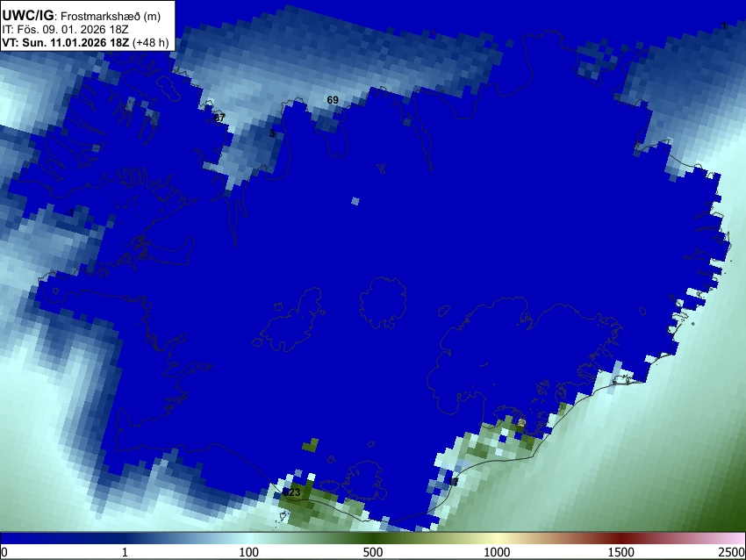Click the 'IT: Fös. 09. 01. 2026 18Z' line
The height and width of the screenshot is (560, 746).
(x=65, y=30)
